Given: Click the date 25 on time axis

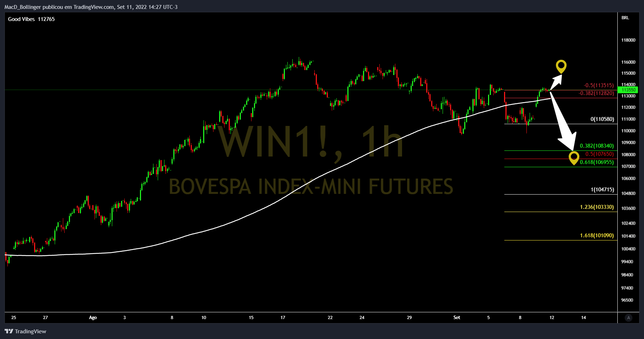Looking at the screenshot, I should [x=13, y=318].
